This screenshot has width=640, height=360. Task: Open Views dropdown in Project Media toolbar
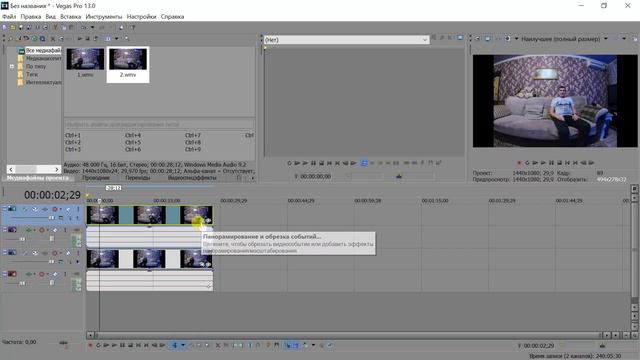coord(116,39)
